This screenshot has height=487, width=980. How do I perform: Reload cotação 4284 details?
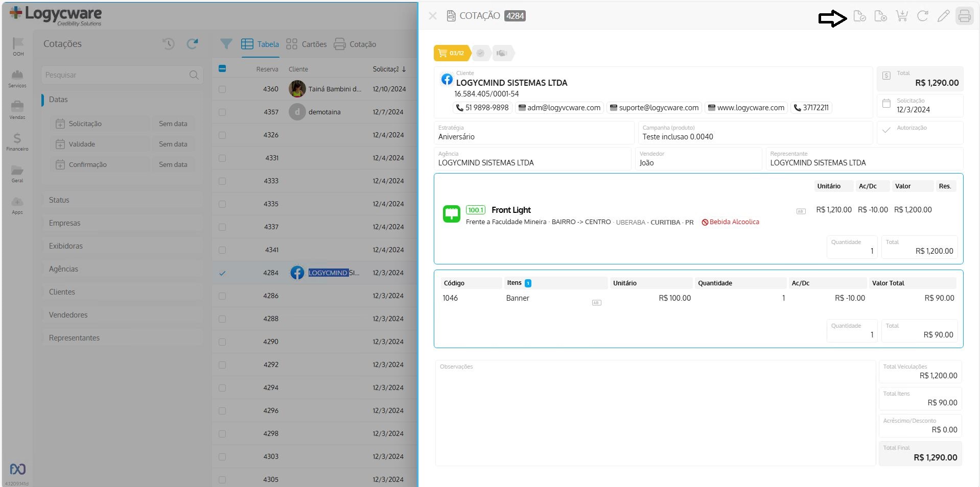point(923,16)
